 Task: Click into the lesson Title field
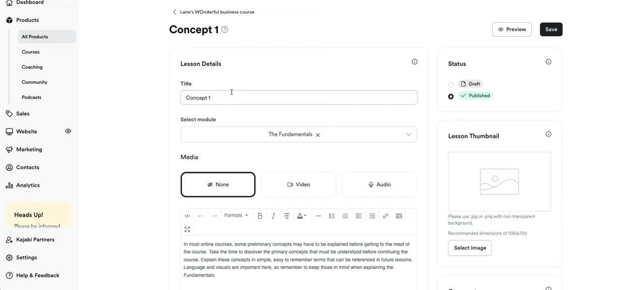[299, 98]
